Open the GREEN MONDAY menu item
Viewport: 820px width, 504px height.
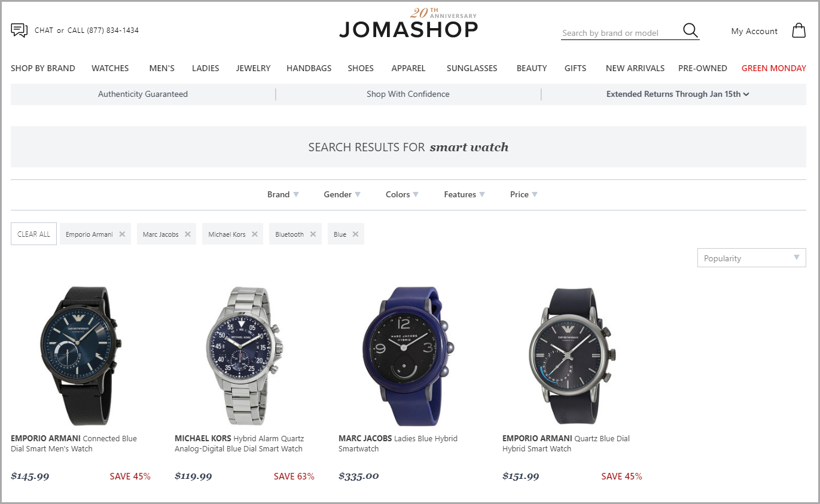tap(773, 68)
